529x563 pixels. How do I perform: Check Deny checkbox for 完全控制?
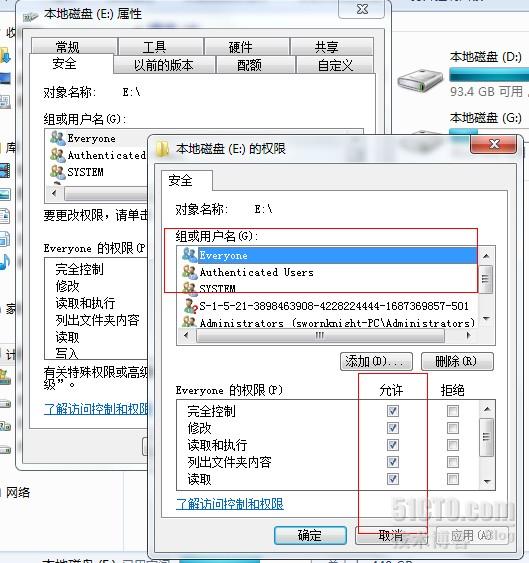453,411
